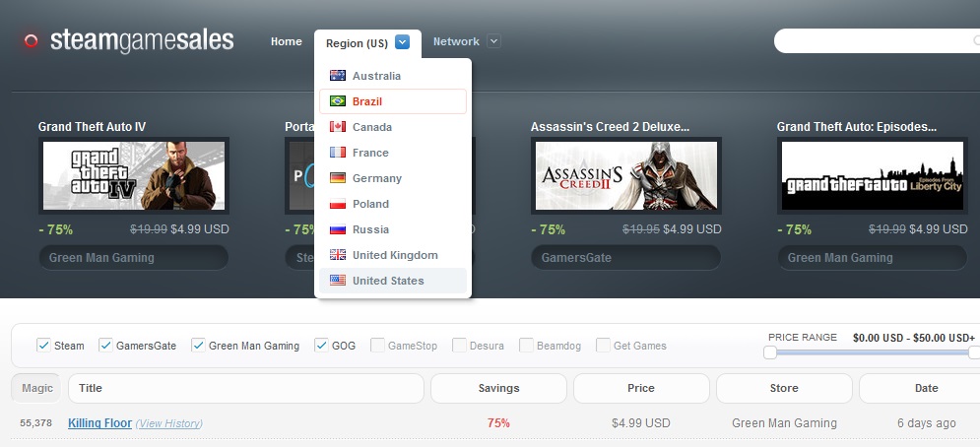Click the left price range slider handle

tap(770, 352)
